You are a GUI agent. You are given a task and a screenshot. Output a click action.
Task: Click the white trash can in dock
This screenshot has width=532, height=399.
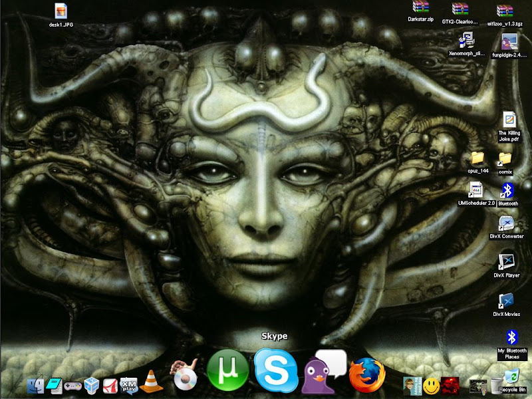point(496,386)
